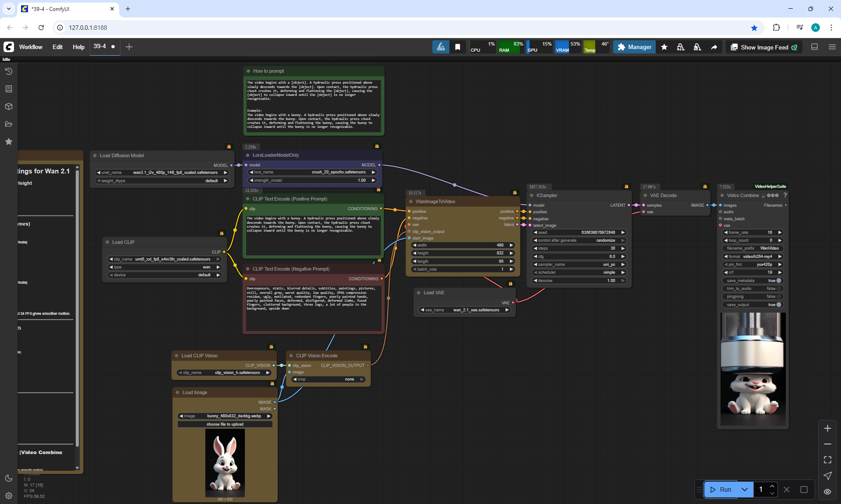Open the workflows folder sidebar icon
The image size is (841, 504).
point(9,124)
